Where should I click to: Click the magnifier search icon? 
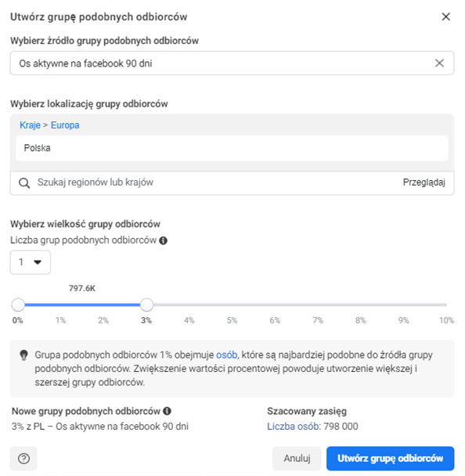[x=24, y=182]
